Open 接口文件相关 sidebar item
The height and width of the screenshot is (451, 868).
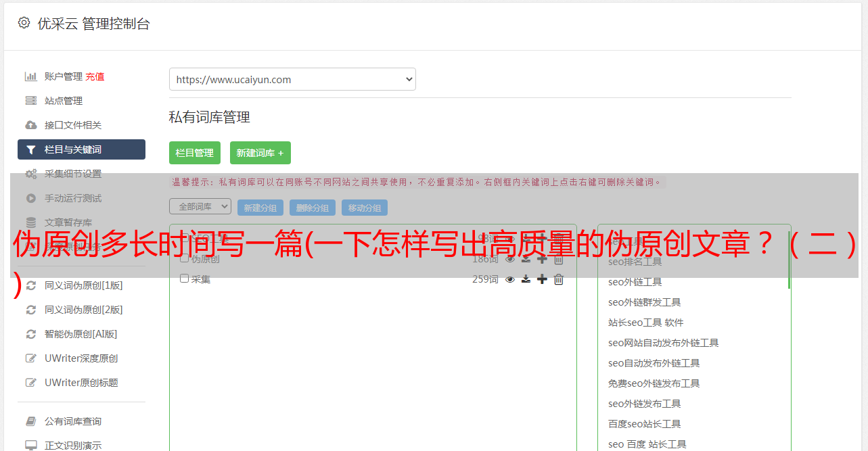pyautogui.click(x=73, y=125)
